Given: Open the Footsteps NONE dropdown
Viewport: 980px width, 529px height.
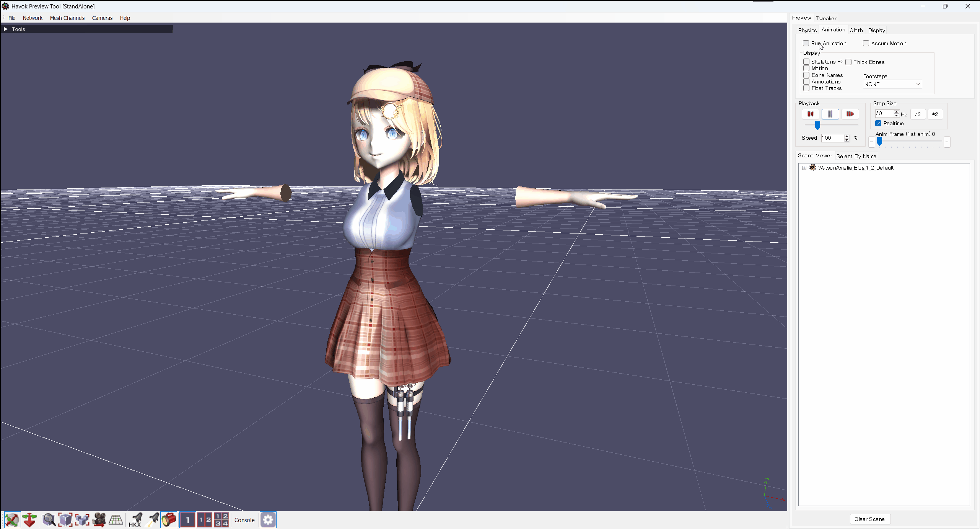Looking at the screenshot, I should pyautogui.click(x=892, y=84).
